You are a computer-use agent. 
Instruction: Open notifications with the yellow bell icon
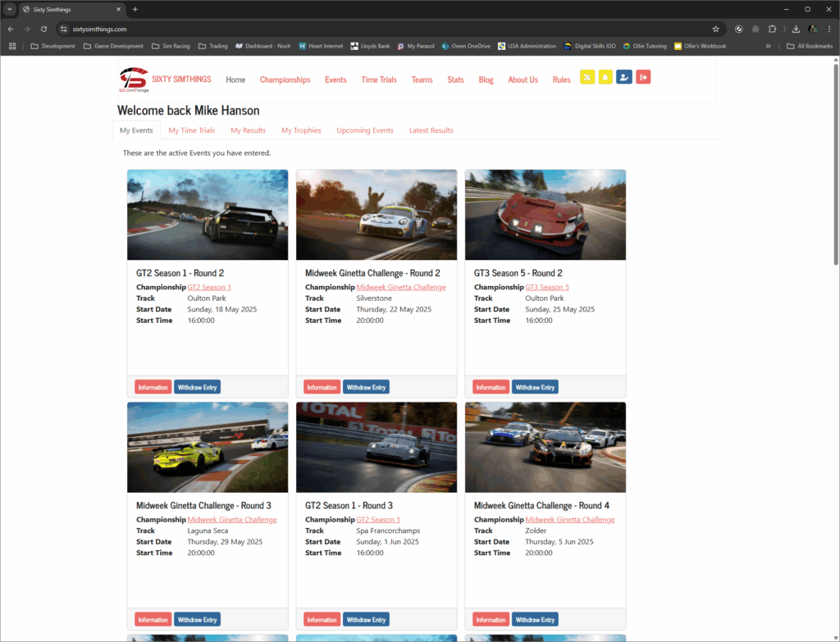[x=605, y=77]
